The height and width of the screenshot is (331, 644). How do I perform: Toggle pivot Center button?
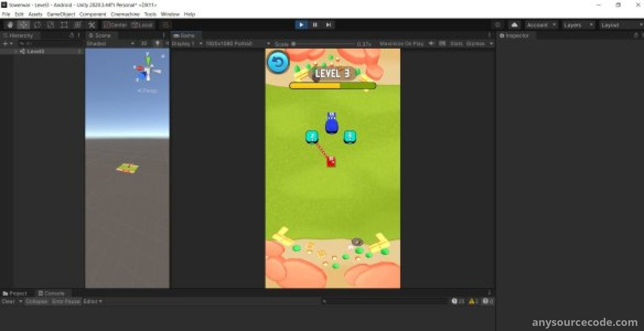(x=115, y=25)
